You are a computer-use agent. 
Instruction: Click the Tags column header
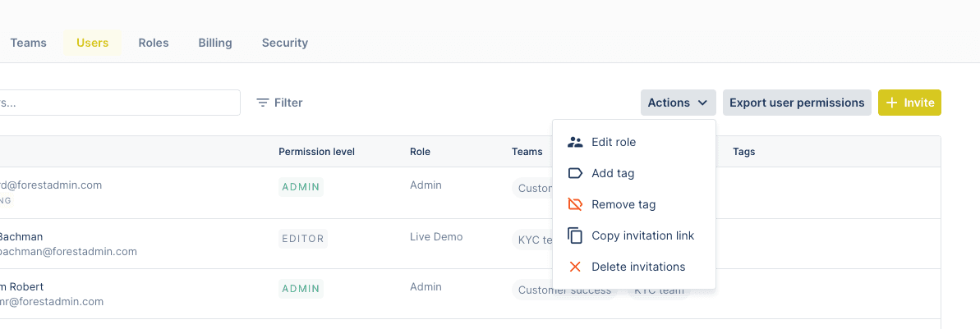point(743,152)
